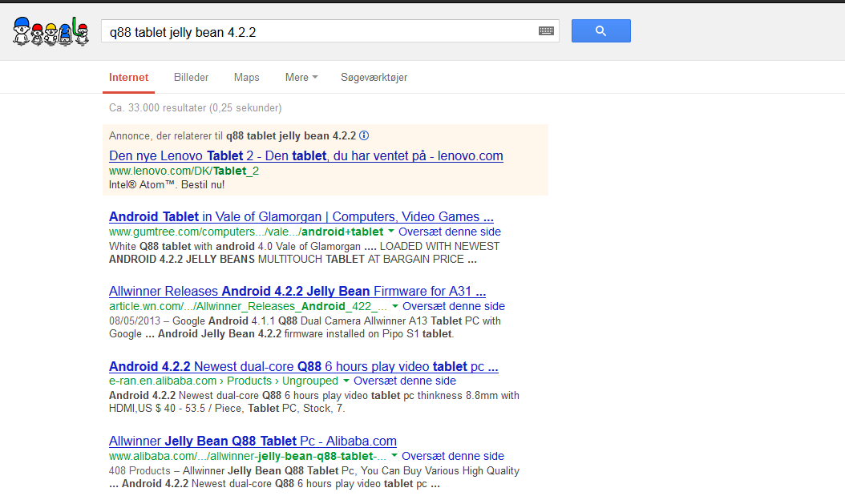Click the blue magnifier search button
This screenshot has height=504, width=845.
(x=600, y=31)
